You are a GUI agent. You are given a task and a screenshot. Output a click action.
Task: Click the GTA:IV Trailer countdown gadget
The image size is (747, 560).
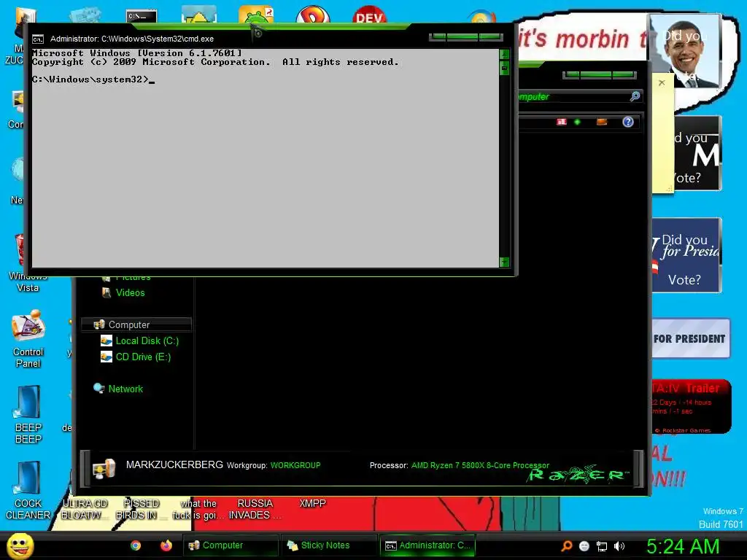point(691,406)
